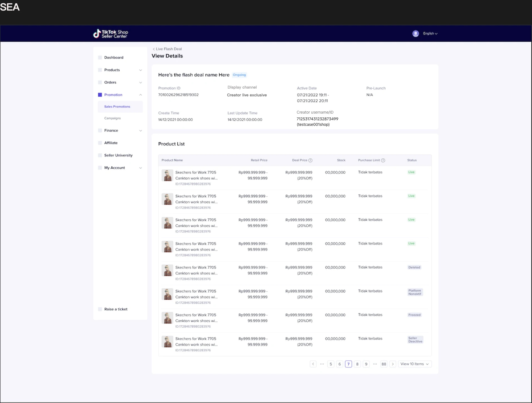Open Seller University menu item
The width and height of the screenshot is (532, 403).
[118, 155]
